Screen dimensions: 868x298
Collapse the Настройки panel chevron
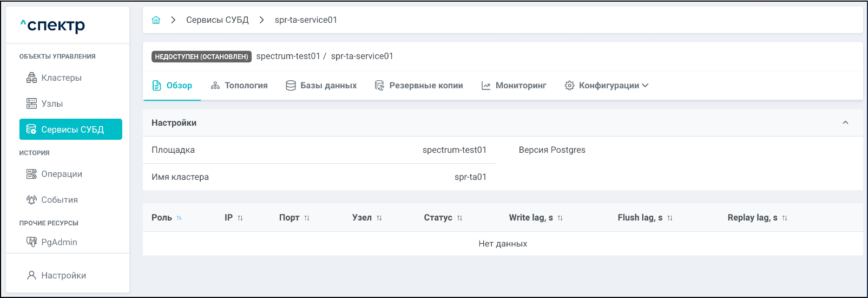pyautogui.click(x=845, y=123)
